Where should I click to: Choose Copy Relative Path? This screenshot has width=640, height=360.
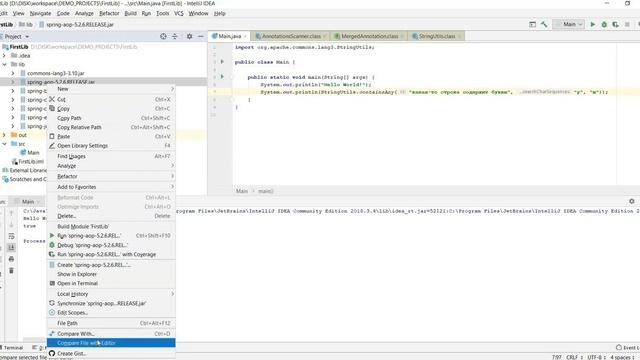click(x=111, y=127)
